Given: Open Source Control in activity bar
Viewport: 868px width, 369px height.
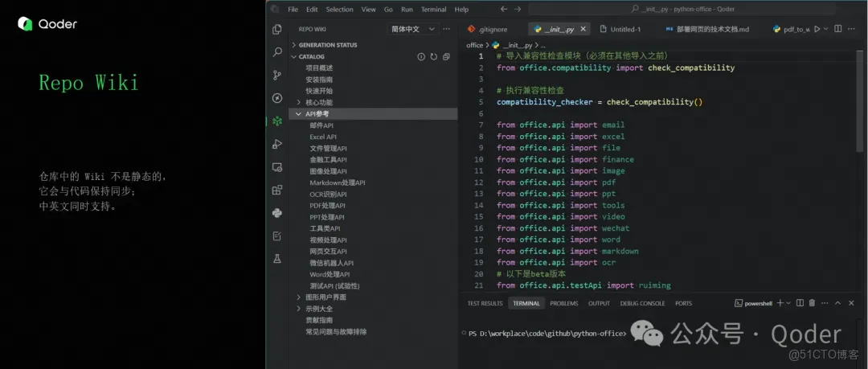Looking at the screenshot, I should tap(277, 75).
